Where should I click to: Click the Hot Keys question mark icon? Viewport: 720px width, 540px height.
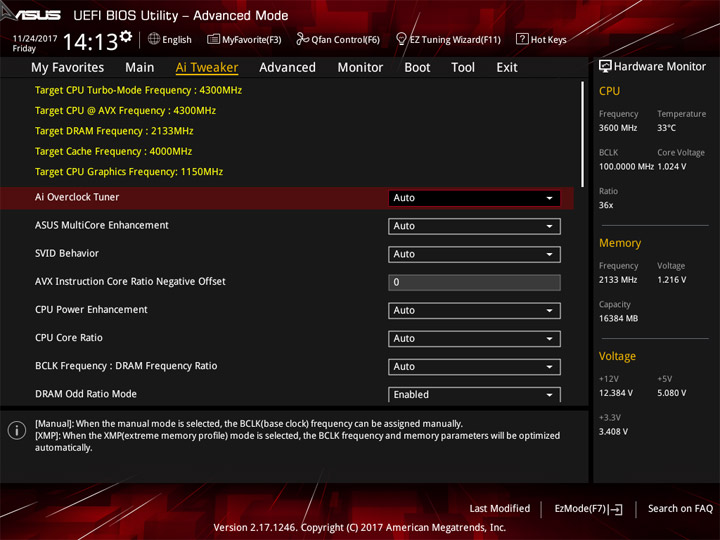pyautogui.click(x=522, y=39)
